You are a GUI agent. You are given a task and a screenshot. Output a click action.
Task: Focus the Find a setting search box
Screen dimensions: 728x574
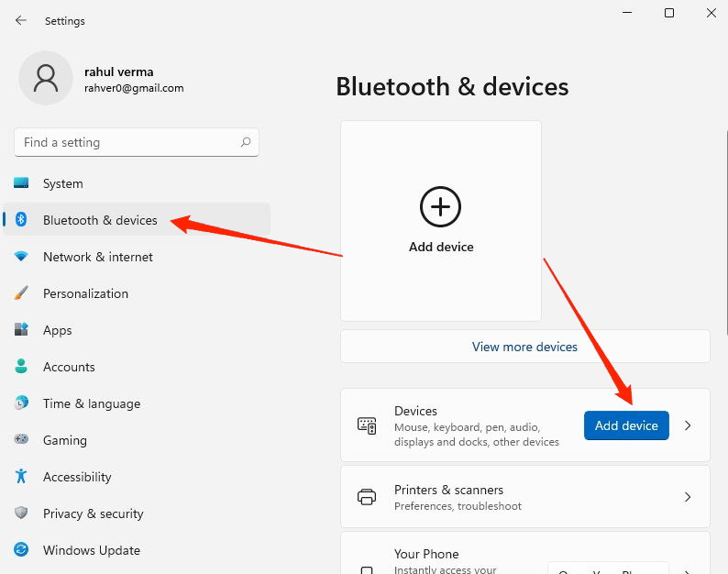128,142
